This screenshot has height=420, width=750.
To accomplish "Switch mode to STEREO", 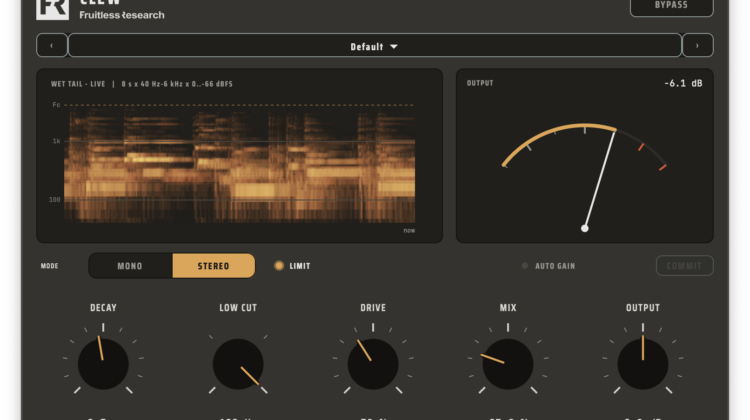I will tap(213, 266).
